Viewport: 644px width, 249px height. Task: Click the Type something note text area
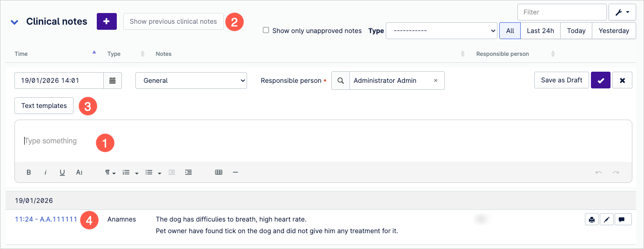pos(323,141)
